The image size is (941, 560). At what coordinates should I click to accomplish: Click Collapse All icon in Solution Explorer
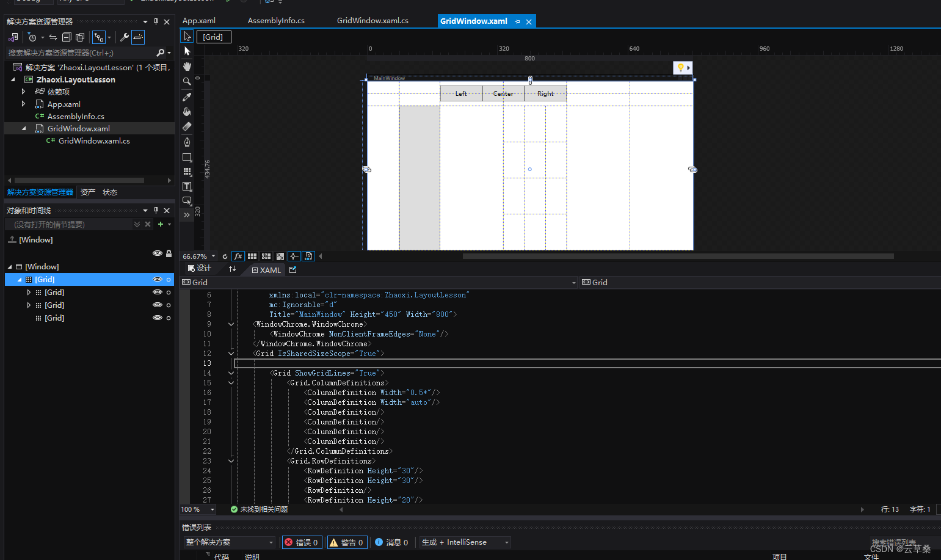point(67,37)
